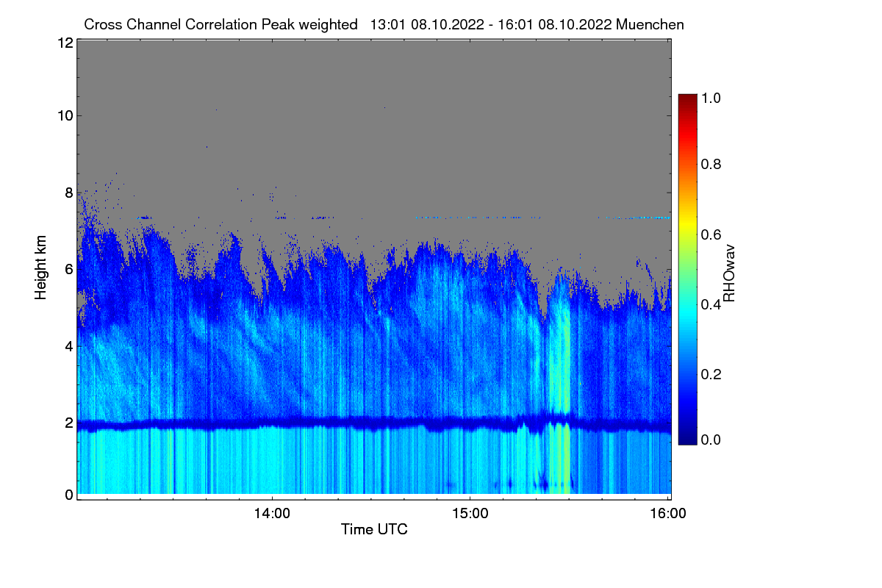The image size is (882, 588).
Task: Click the 16:00 time axis tick label
Action: [x=668, y=512]
